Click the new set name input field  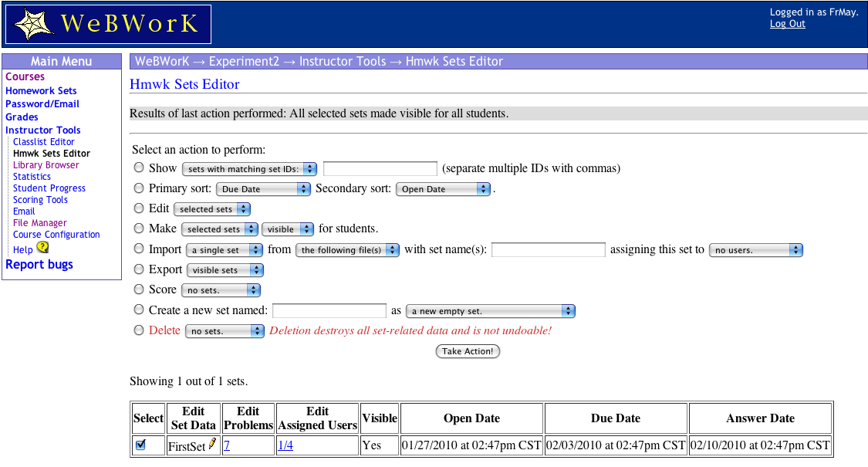click(329, 311)
